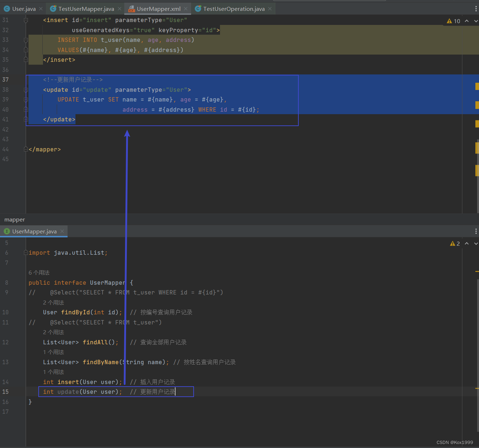Click the 10 warnings indicator in XML editor
Viewport: 479px width, 448px height.
[x=453, y=21]
